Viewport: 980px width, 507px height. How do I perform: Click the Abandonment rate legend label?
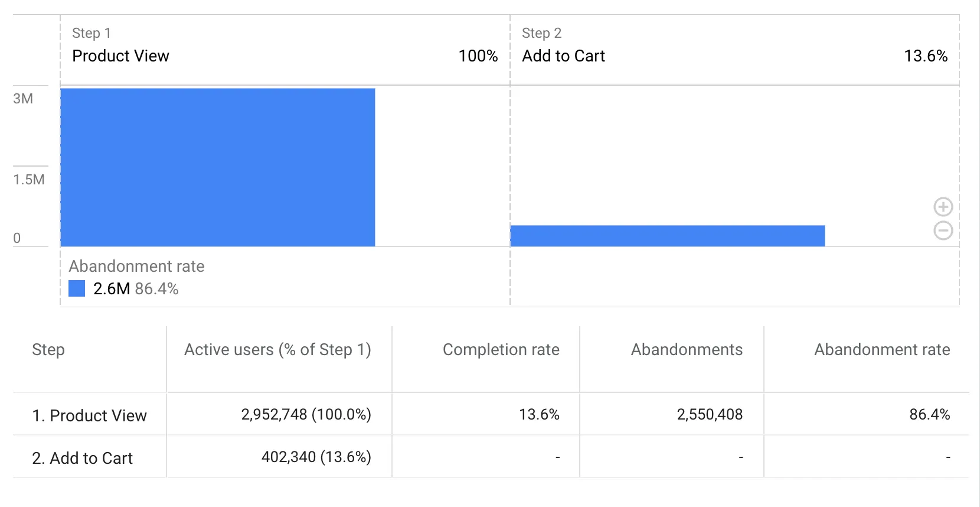137,266
